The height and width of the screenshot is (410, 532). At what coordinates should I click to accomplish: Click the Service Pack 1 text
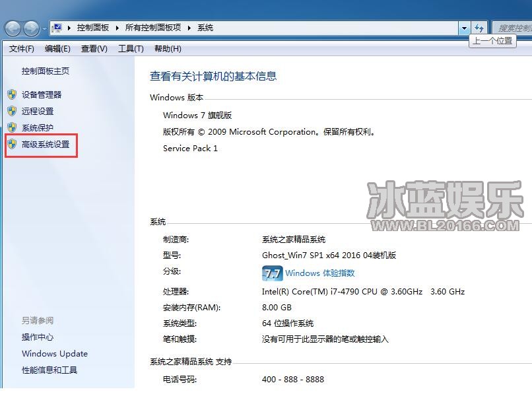[x=190, y=149]
